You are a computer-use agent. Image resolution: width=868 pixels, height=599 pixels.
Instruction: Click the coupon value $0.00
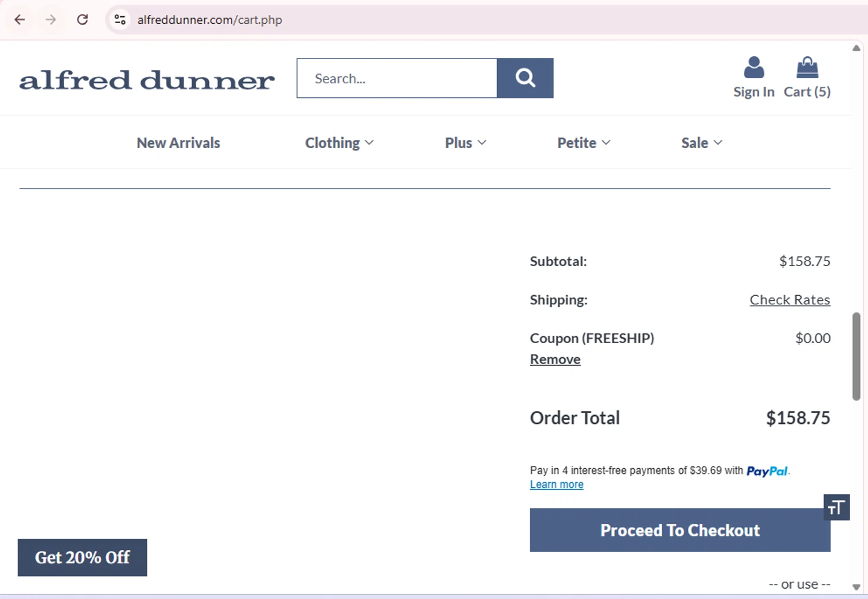[812, 338]
